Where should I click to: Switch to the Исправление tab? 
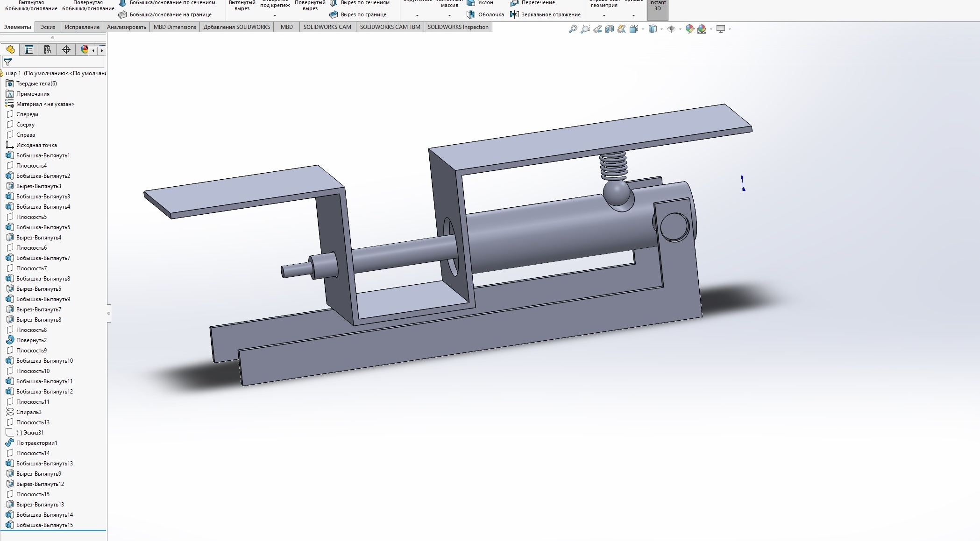pyautogui.click(x=82, y=27)
